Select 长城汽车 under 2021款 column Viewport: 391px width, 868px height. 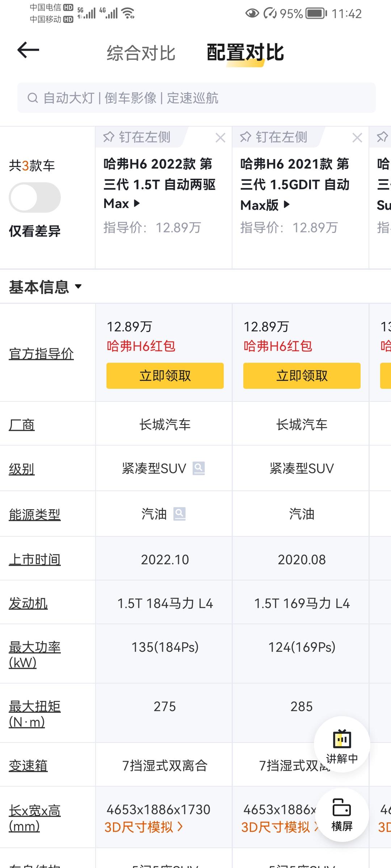pos(302,424)
